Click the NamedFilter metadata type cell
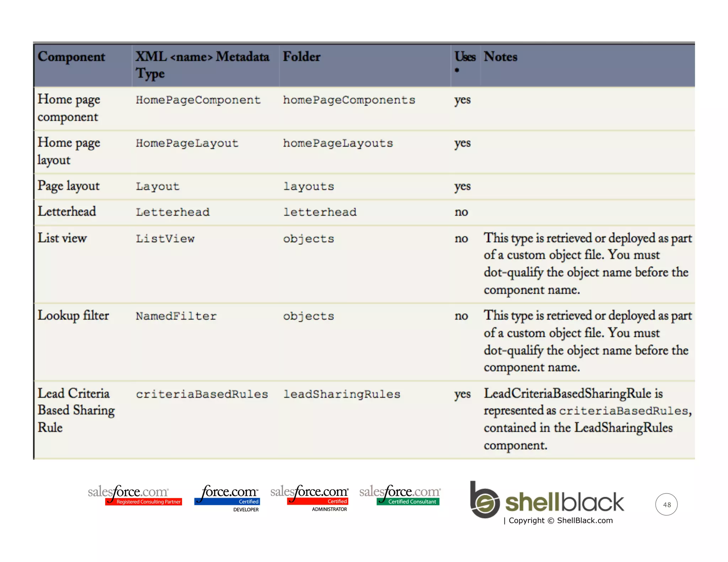The width and height of the screenshot is (728, 562). point(176,316)
